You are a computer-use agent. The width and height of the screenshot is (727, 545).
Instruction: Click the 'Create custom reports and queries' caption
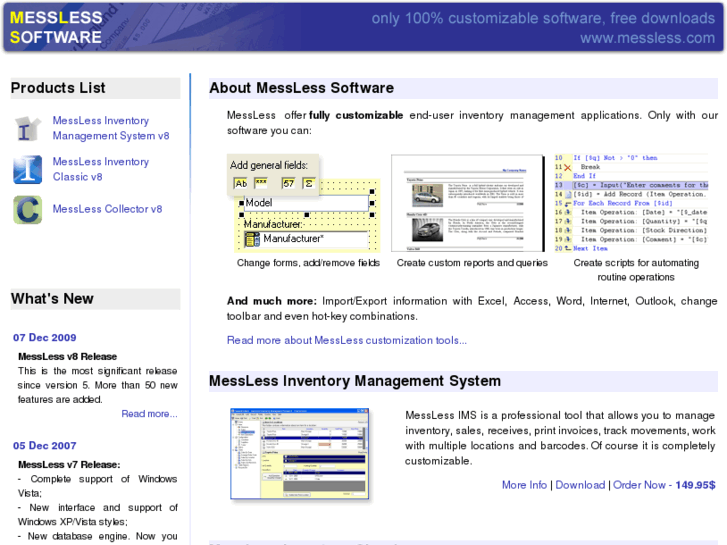(472, 263)
